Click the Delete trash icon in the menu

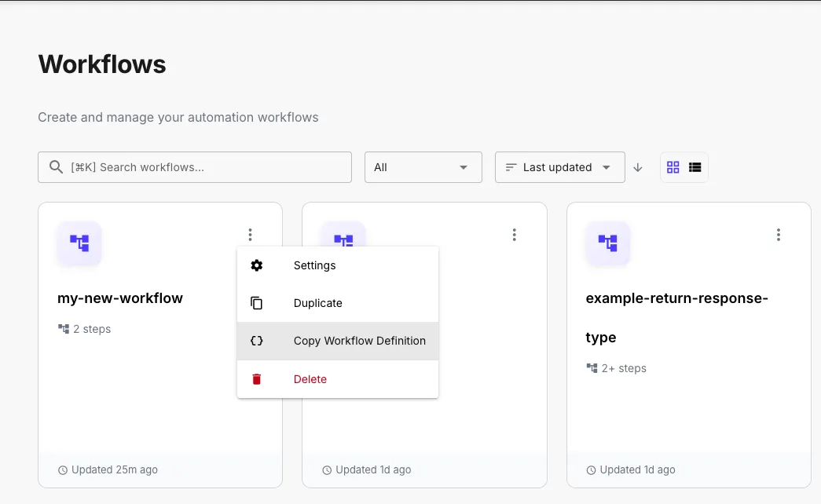(256, 378)
